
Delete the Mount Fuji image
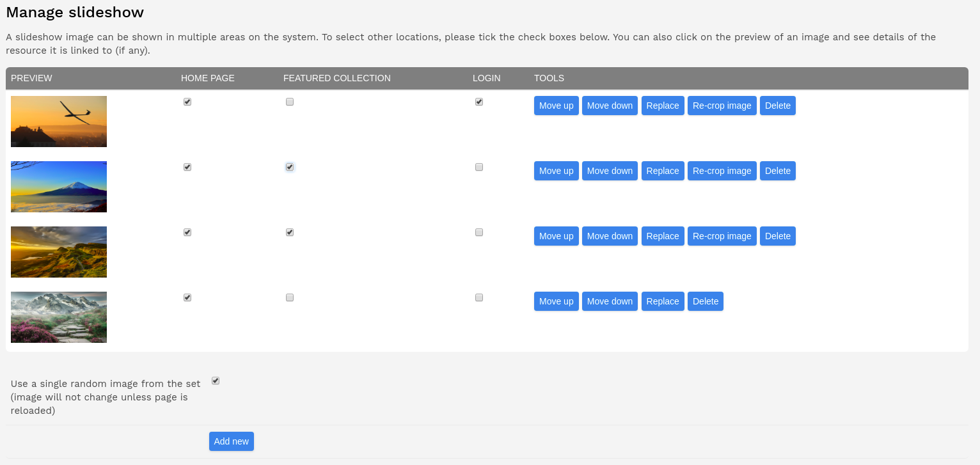click(778, 171)
